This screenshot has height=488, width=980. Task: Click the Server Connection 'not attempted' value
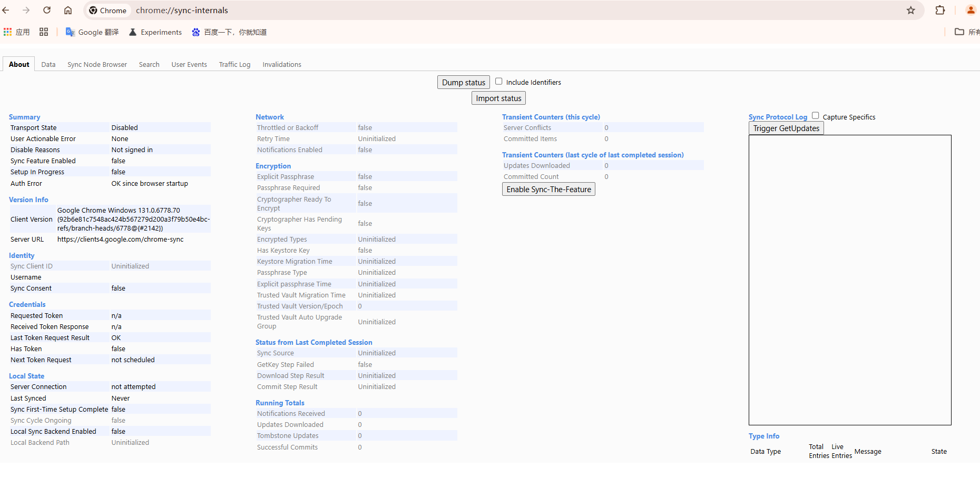click(133, 386)
